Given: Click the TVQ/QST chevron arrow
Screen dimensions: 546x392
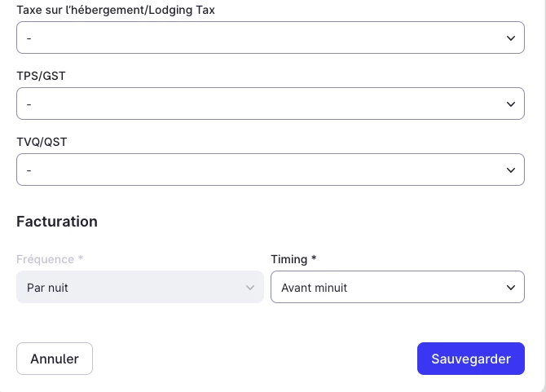Looking at the screenshot, I should (x=511, y=170).
